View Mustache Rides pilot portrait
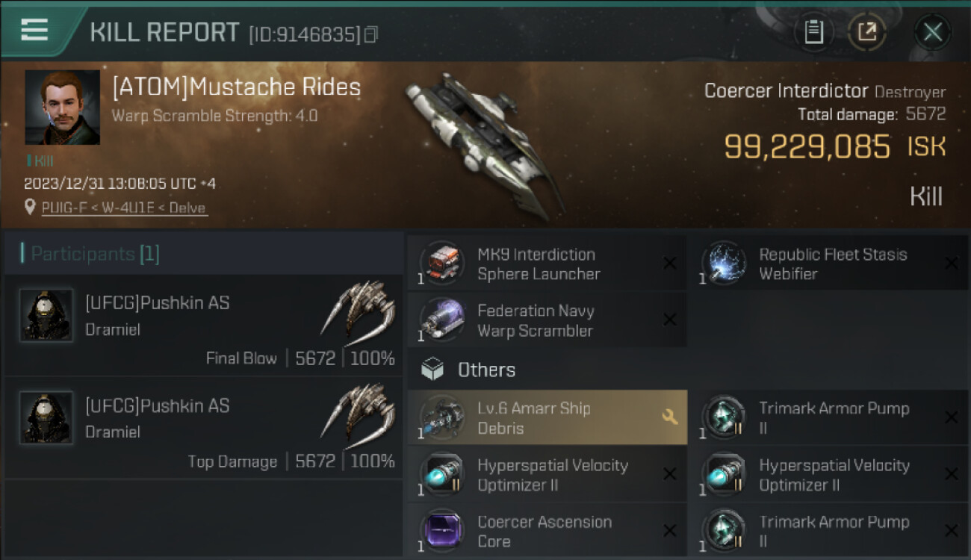Screen dimensions: 971x560 click(x=63, y=108)
